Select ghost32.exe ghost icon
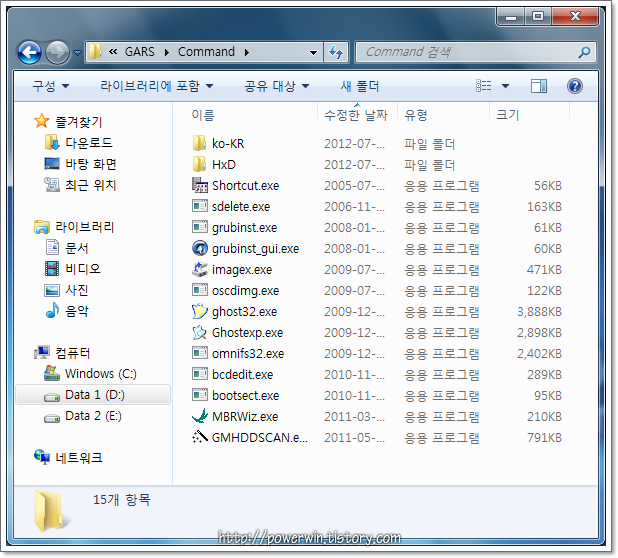The height and width of the screenshot is (558, 618). tap(199, 311)
